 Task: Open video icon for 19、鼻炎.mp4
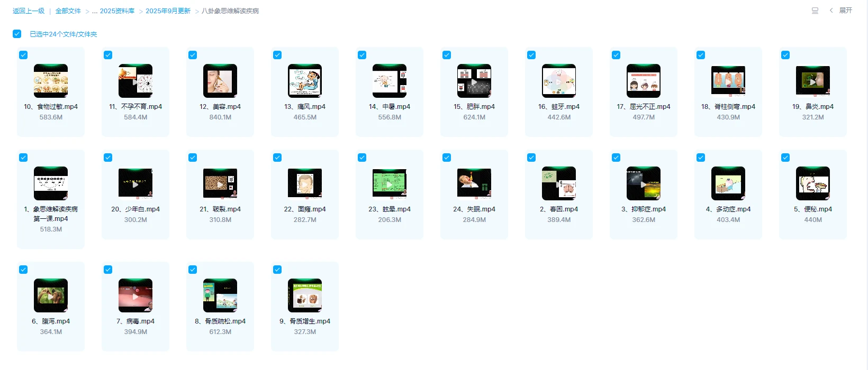pos(813,81)
